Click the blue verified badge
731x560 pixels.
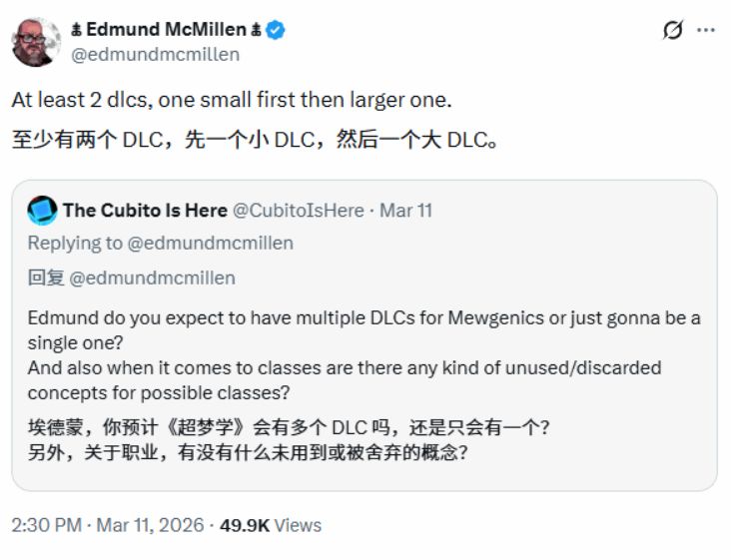pos(277,31)
